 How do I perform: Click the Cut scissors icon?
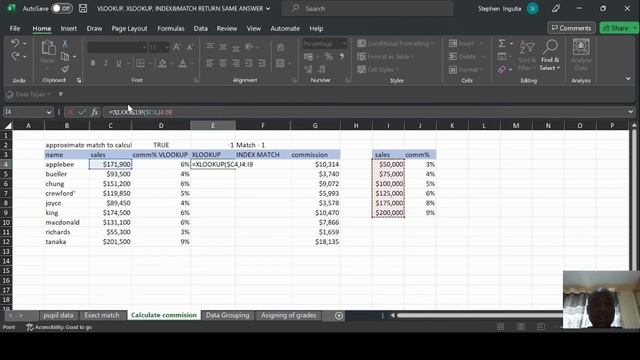coord(65,44)
